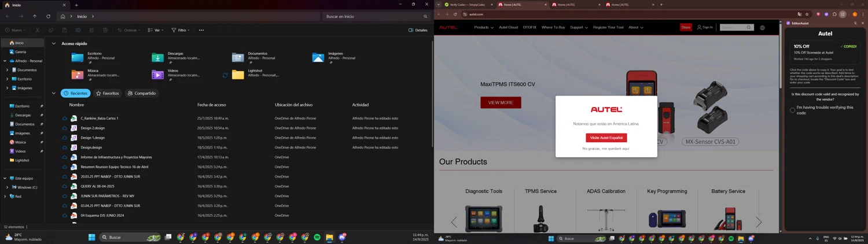
Task: Open Lightshot folder in Explorer sidebar
Action: [22, 160]
